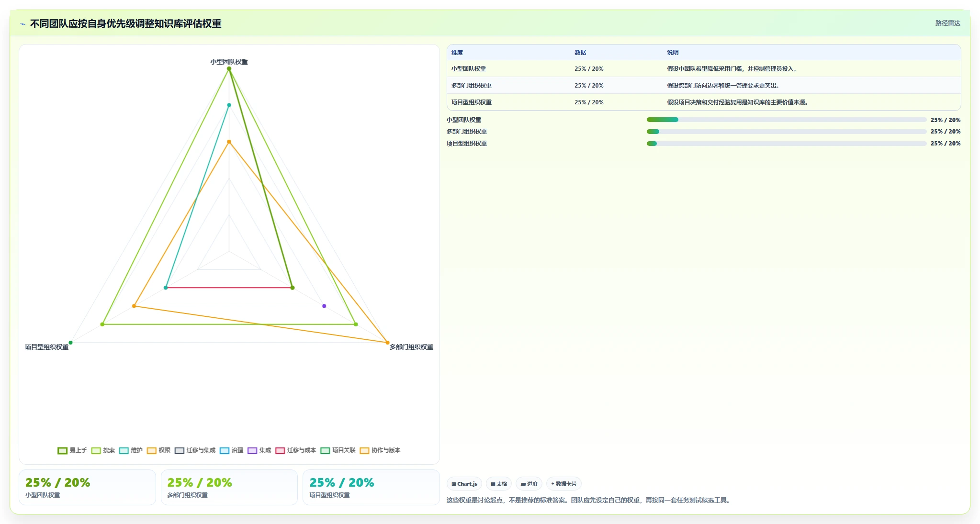Click the 多部门组织权重 progress bar

pos(787,132)
